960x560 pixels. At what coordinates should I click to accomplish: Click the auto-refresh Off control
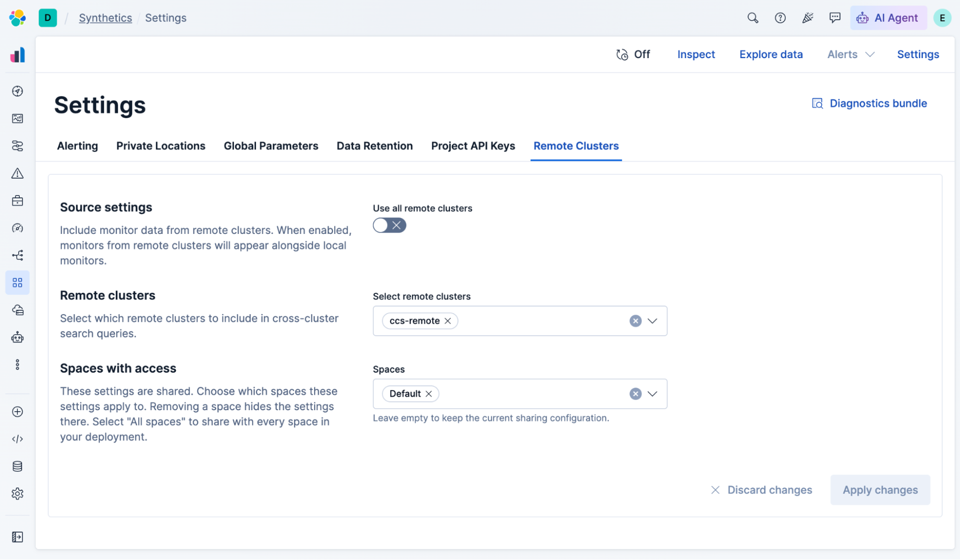(x=633, y=54)
